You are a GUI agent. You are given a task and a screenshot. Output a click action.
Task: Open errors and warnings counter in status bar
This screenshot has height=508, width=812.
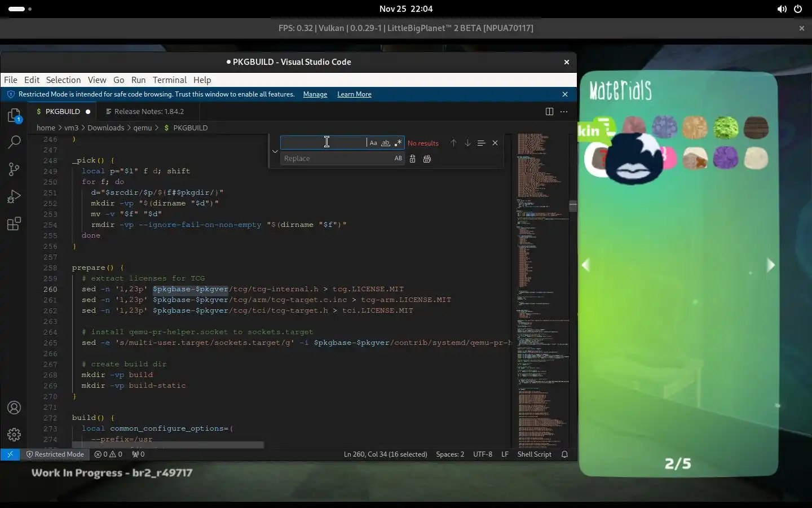108,454
